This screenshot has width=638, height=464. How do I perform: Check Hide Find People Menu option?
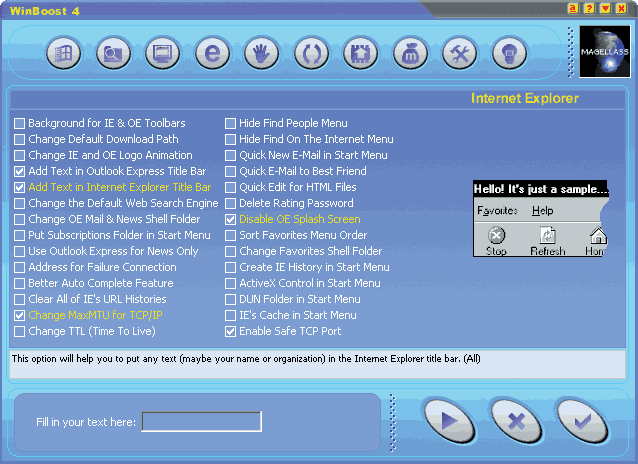click(231, 124)
